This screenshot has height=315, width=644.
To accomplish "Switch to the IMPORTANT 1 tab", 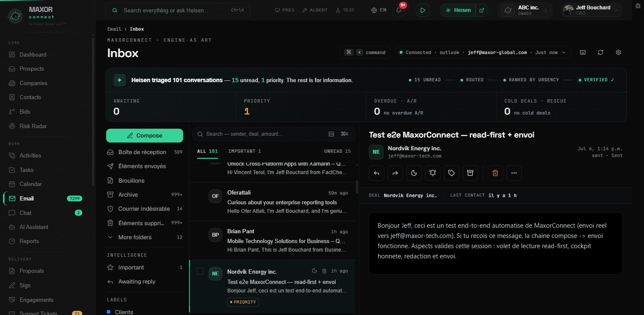I will pyautogui.click(x=245, y=151).
